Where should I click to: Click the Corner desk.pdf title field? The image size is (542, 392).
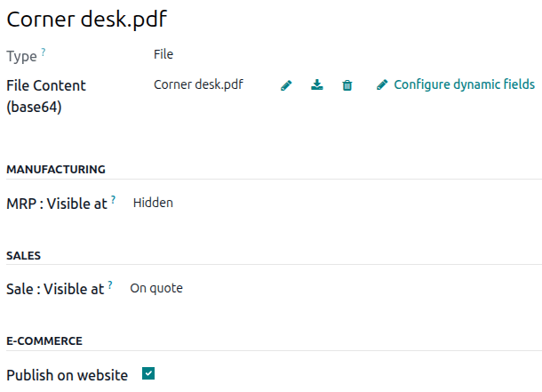(87, 19)
